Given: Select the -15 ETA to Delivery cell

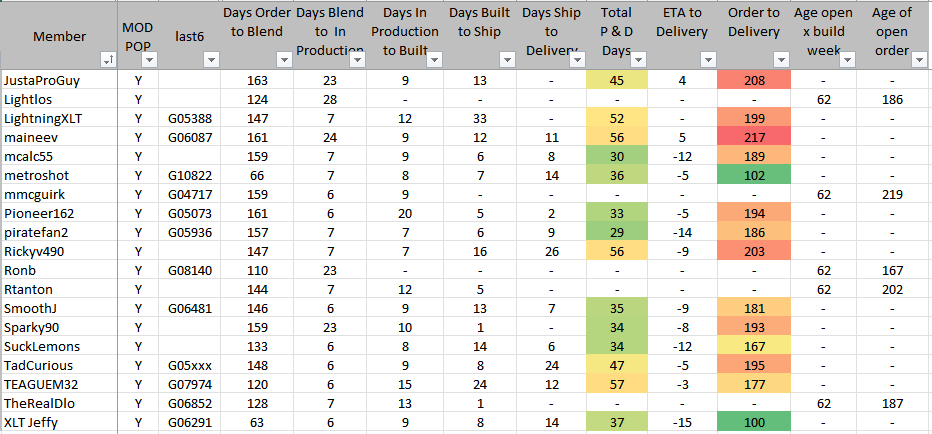Looking at the screenshot, I should pos(682,422).
